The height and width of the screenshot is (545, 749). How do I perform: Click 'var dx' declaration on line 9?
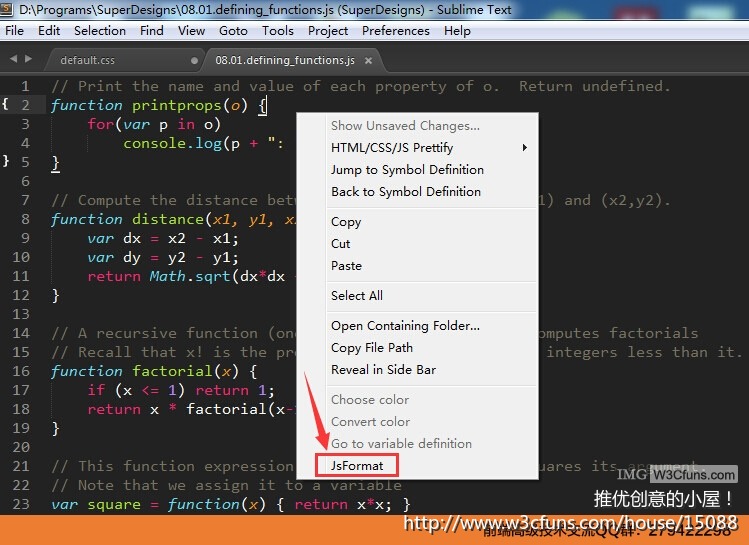click(114, 238)
